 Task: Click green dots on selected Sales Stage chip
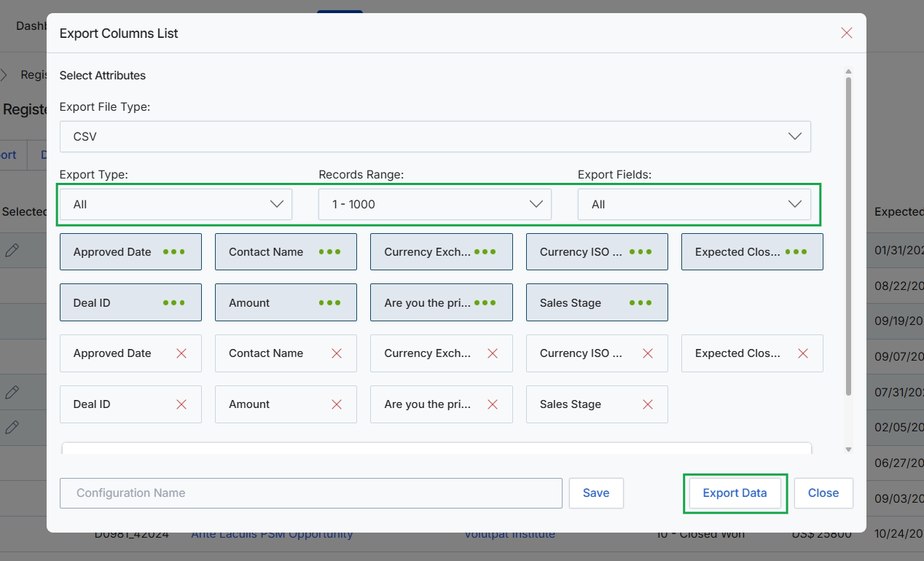[641, 302]
